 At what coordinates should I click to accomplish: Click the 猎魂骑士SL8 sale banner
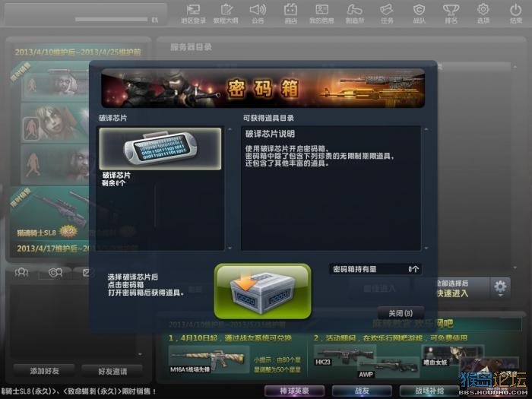point(49,214)
